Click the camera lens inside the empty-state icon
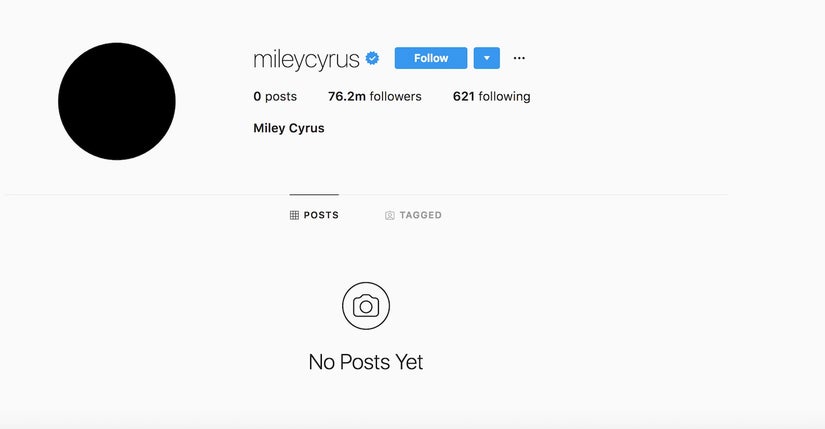Viewport: 825px width, 429px height. pos(366,307)
